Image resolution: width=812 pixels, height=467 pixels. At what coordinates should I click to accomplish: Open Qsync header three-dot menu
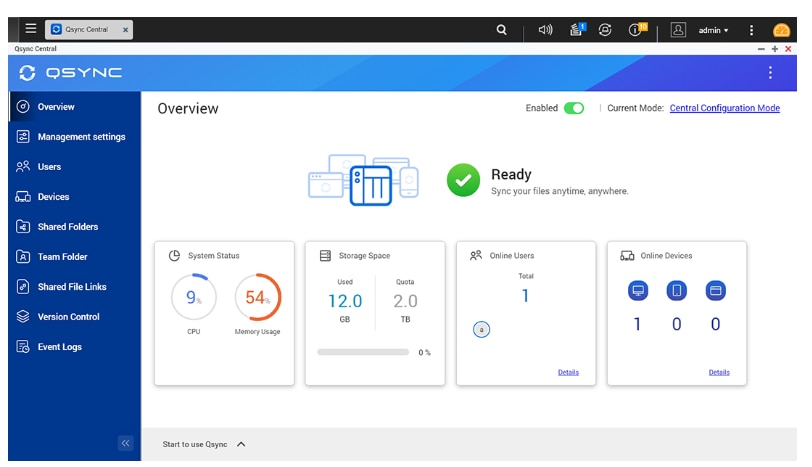(x=770, y=73)
